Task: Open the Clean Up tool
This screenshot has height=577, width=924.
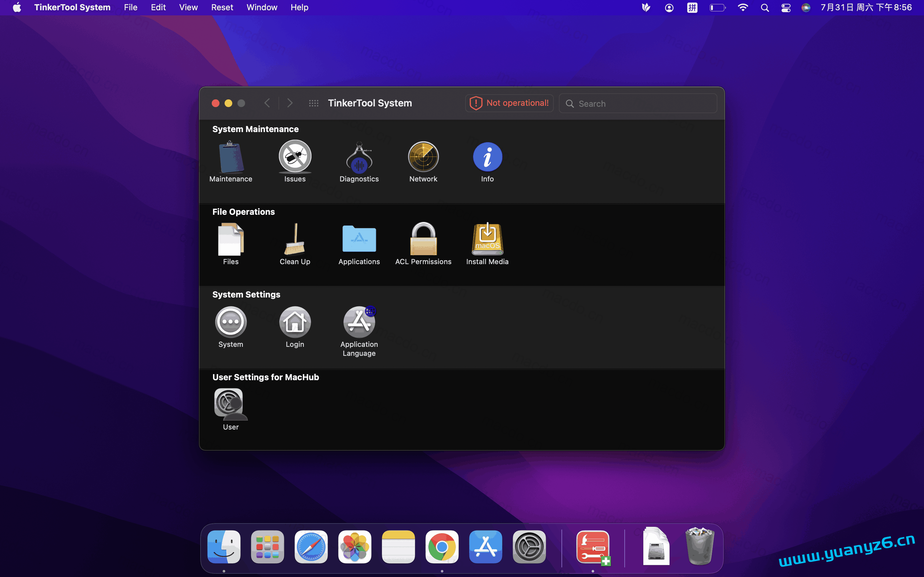Action: click(x=295, y=240)
